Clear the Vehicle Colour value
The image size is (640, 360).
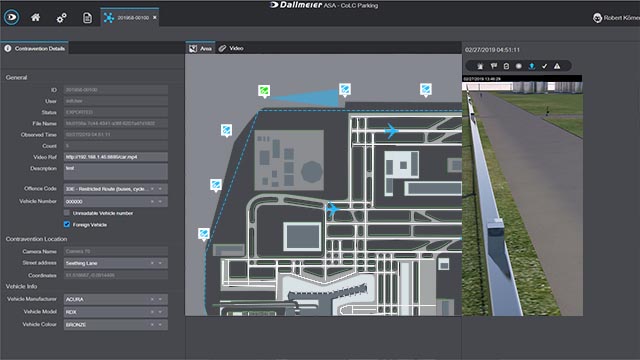[x=152, y=324]
